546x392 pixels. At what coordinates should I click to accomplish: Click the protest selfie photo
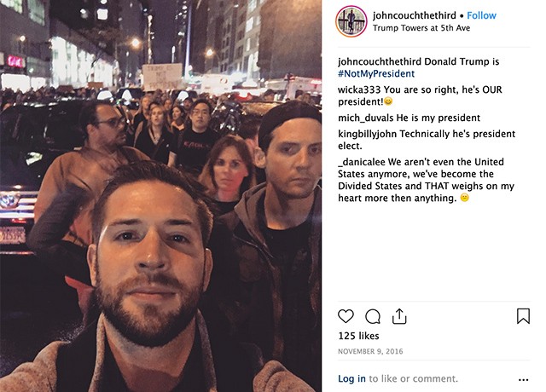161,196
